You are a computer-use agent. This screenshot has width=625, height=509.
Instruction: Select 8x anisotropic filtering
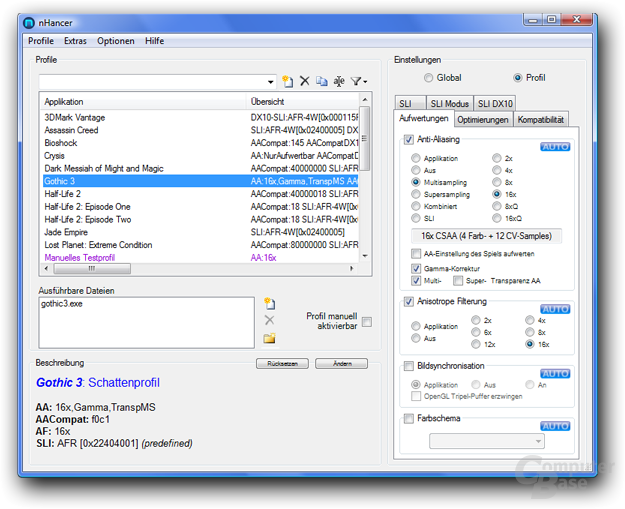[530, 332]
